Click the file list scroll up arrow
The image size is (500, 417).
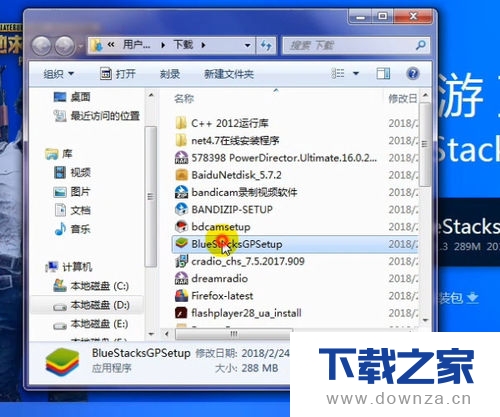(x=425, y=95)
